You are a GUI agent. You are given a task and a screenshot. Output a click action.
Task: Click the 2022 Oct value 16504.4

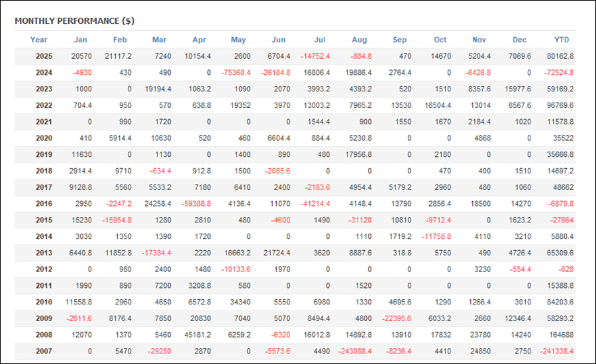pyautogui.click(x=437, y=105)
